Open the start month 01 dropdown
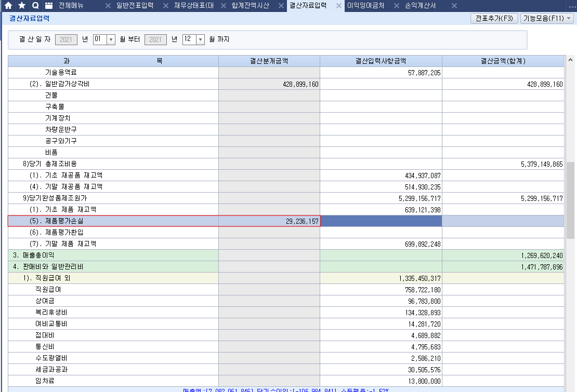Image resolution: width=577 pixels, height=392 pixels. click(111, 39)
